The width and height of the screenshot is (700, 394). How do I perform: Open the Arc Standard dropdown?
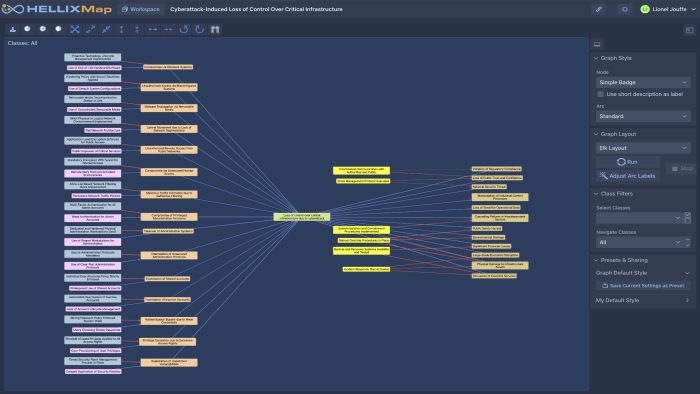(x=643, y=116)
